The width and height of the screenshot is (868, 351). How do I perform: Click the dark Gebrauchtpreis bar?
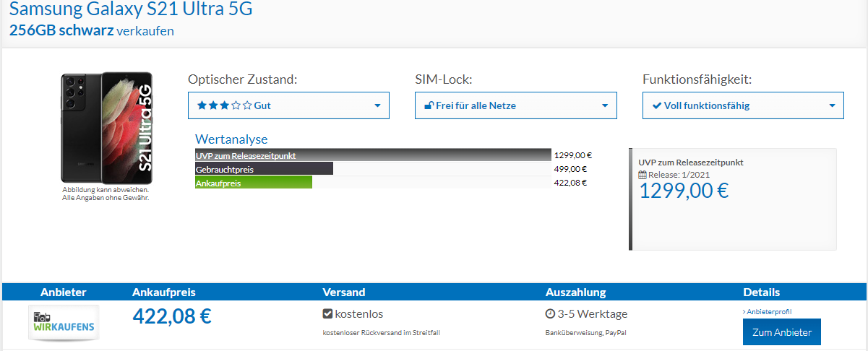coord(264,169)
